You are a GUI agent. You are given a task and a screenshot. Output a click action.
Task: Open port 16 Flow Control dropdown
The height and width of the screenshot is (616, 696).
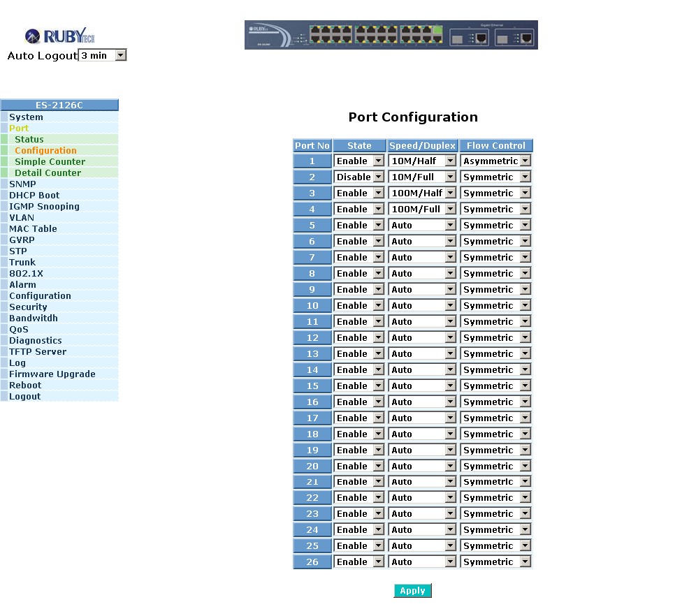point(496,402)
